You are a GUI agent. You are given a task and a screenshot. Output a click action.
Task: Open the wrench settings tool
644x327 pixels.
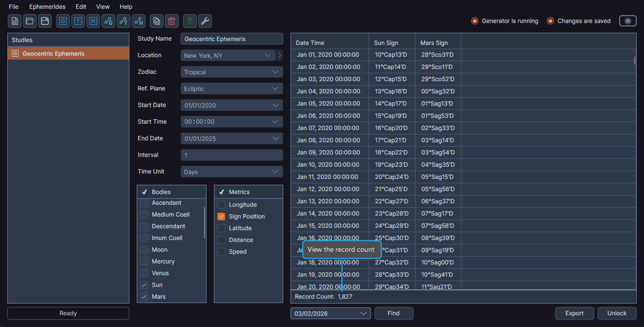205,21
